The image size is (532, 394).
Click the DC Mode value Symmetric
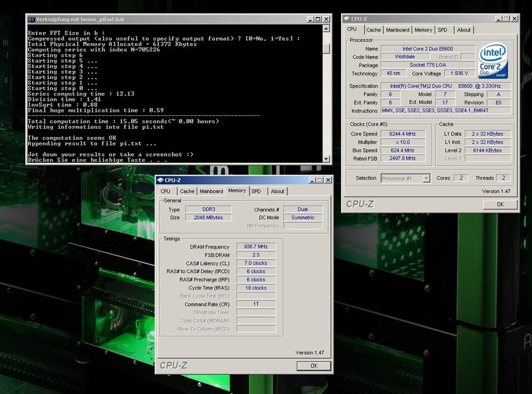click(302, 218)
